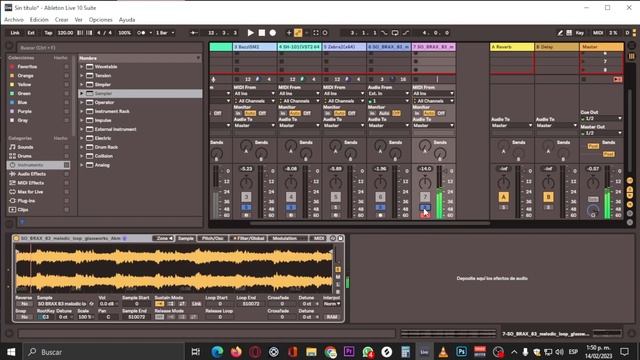
Task: Disarm the record arm on track 7
Action: (x=425, y=215)
